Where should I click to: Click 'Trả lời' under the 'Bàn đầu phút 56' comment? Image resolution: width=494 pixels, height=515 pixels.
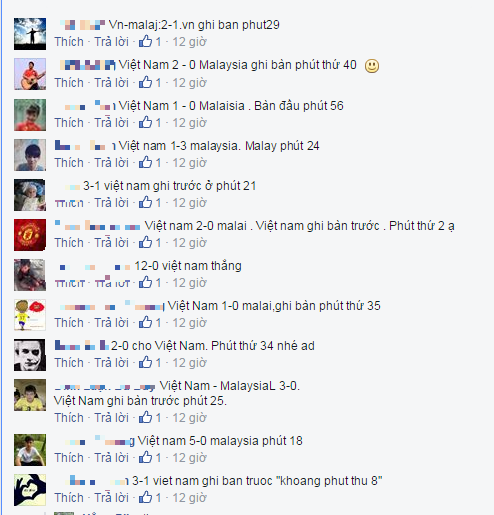click(111, 123)
